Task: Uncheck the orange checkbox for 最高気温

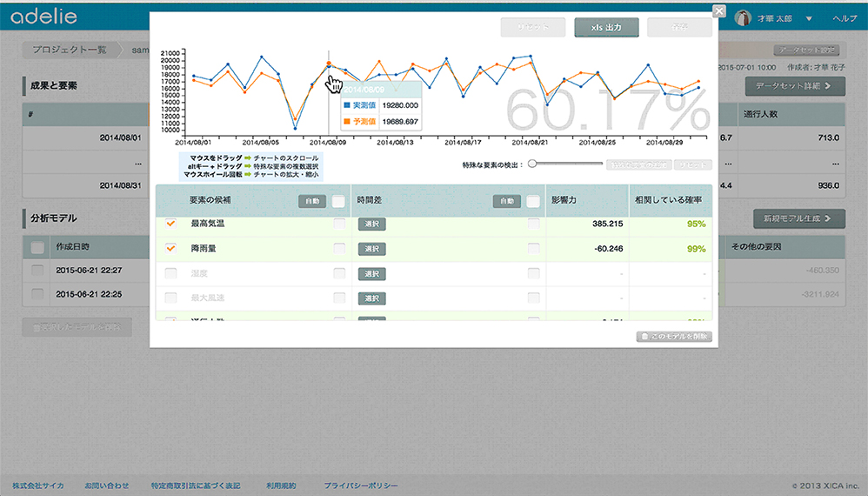Action: [x=170, y=224]
